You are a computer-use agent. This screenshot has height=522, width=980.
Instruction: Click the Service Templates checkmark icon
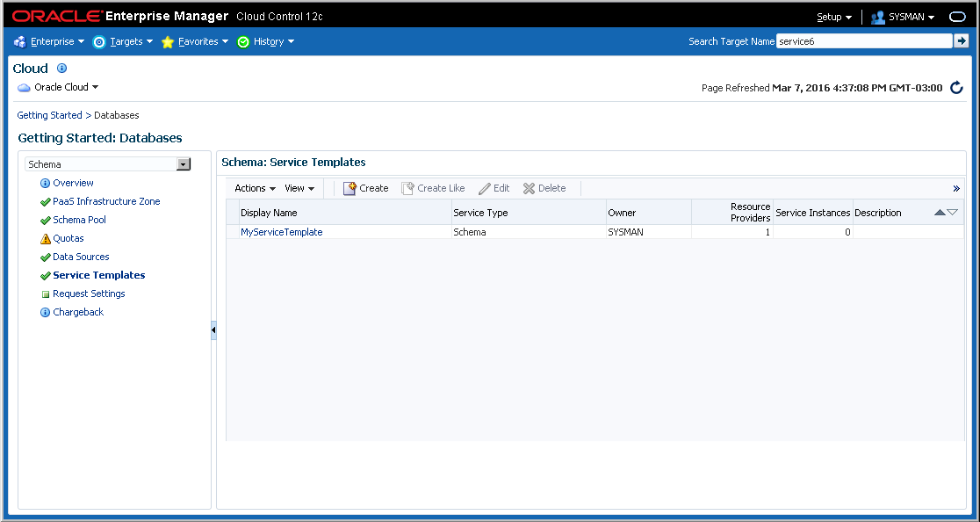45,276
